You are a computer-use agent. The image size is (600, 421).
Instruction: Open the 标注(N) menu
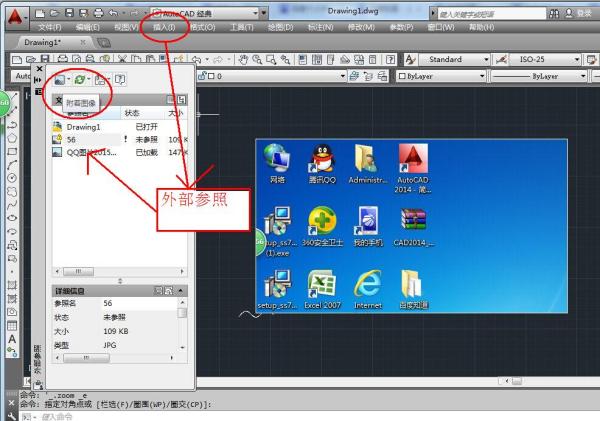(x=321, y=27)
